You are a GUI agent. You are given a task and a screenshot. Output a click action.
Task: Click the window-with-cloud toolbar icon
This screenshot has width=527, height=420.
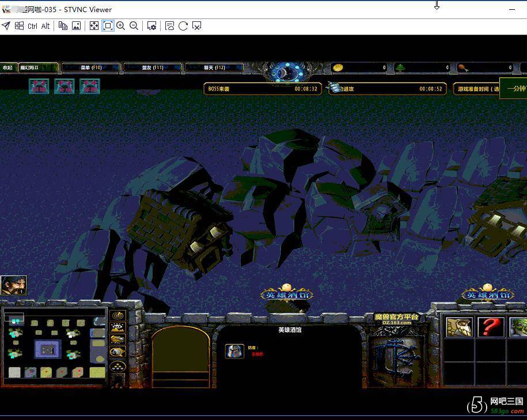(x=169, y=26)
